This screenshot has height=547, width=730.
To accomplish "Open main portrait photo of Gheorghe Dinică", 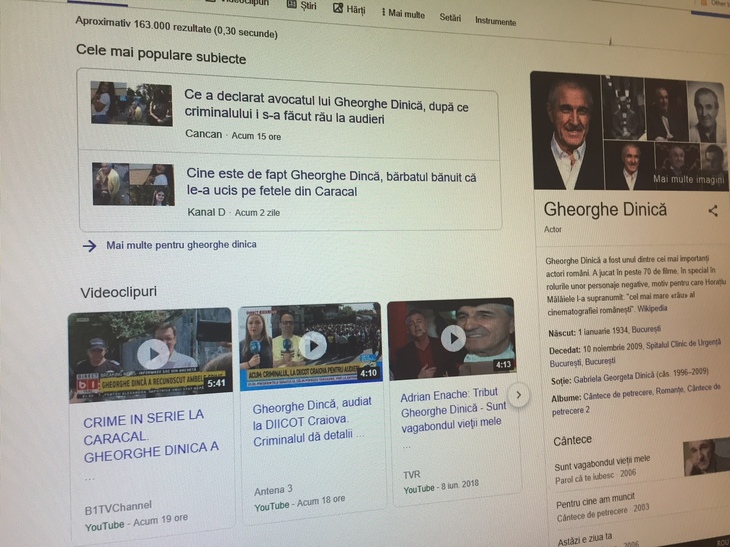I will [567, 131].
